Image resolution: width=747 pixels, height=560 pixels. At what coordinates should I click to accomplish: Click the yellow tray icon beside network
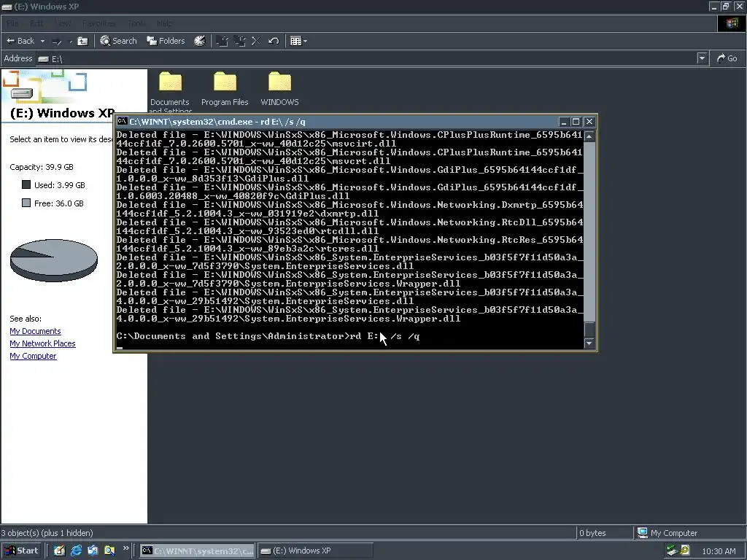pos(685,550)
